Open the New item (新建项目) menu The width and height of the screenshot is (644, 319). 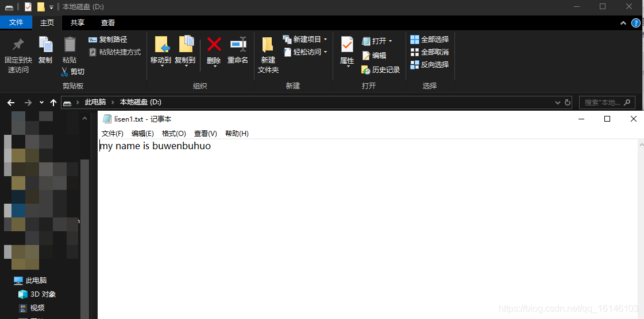point(305,40)
